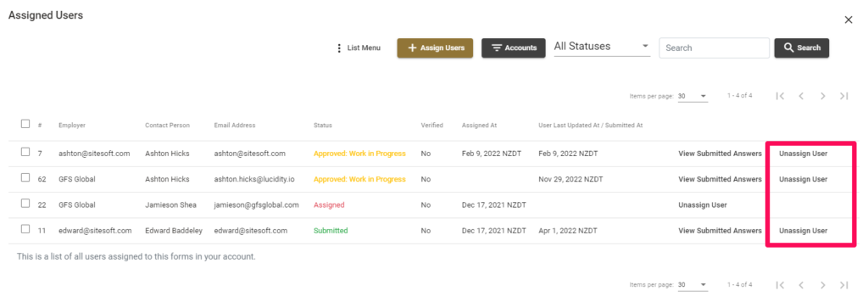Open the List Menu three-dot icon

339,48
